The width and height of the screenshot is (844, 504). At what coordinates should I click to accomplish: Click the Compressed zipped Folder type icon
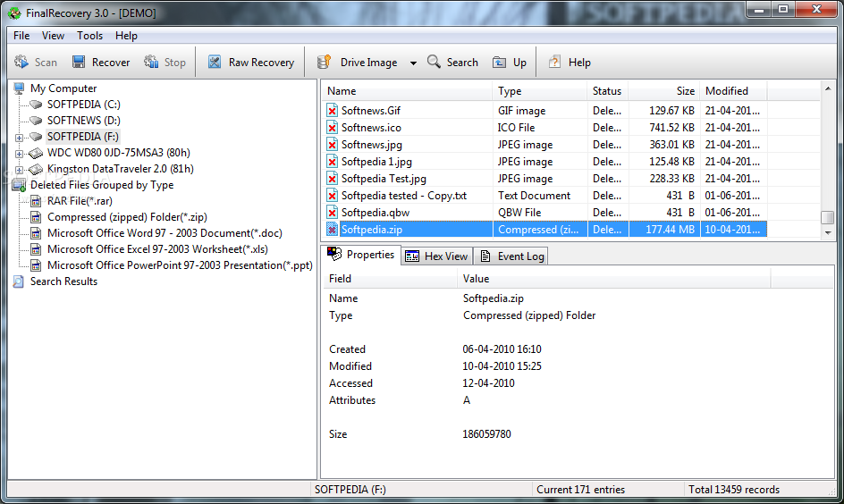[x=36, y=217]
